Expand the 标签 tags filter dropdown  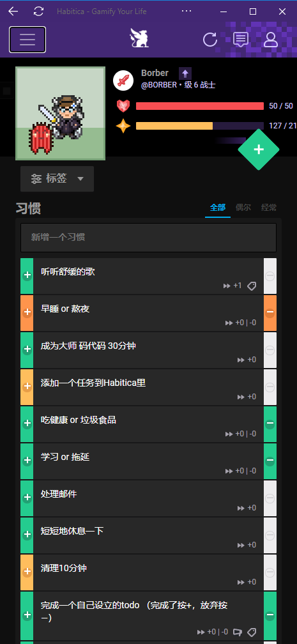(57, 179)
